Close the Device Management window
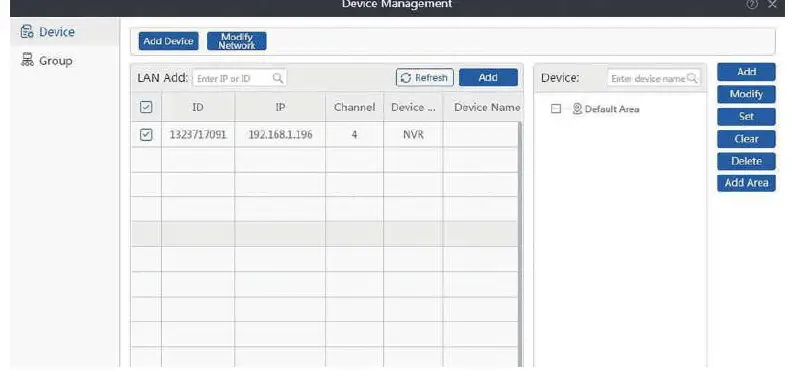The width and height of the screenshot is (792, 387). (772, 5)
